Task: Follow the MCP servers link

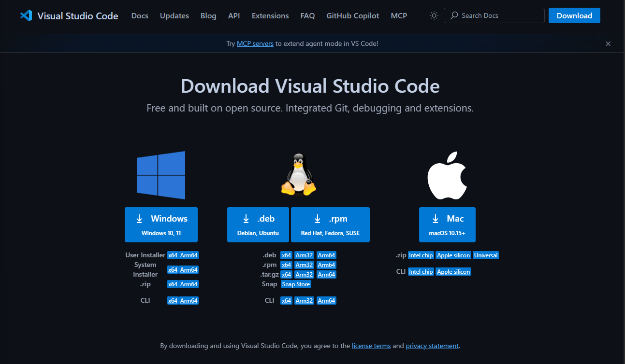Action: pos(255,43)
